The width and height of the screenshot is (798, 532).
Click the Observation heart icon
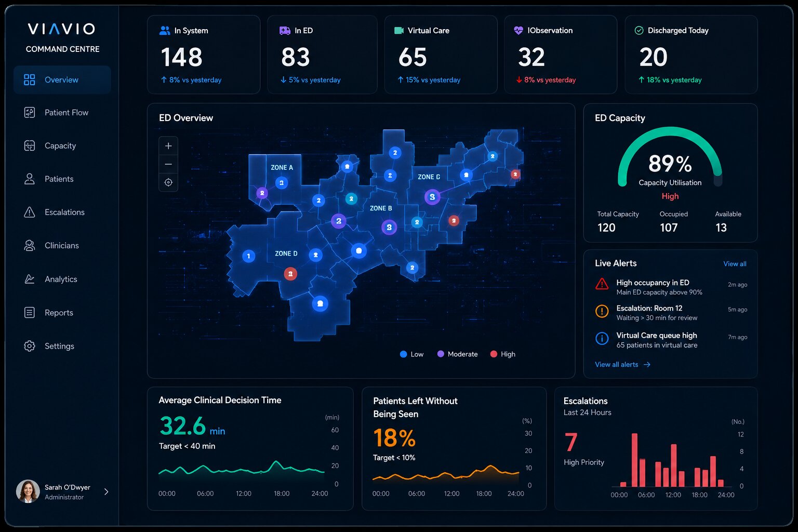pyautogui.click(x=518, y=31)
